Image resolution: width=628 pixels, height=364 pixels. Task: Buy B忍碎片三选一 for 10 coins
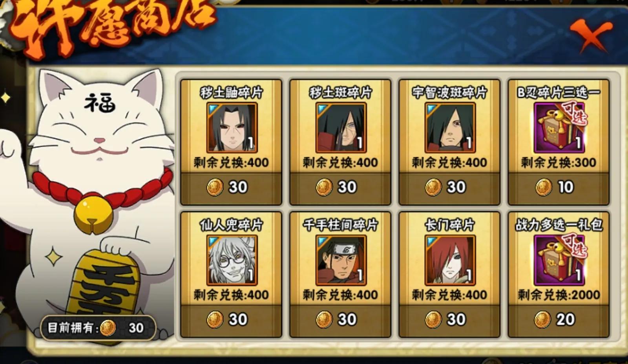pos(559,187)
